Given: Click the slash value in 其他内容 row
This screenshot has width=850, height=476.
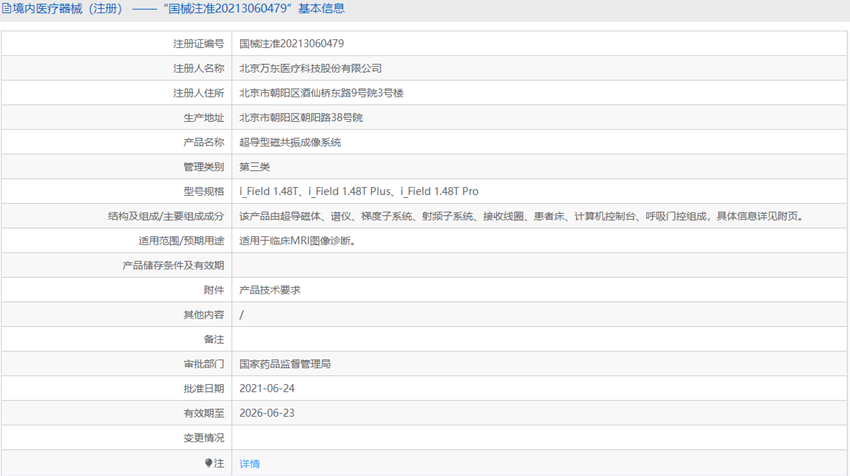Looking at the screenshot, I should pyautogui.click(x=242, y=315).
